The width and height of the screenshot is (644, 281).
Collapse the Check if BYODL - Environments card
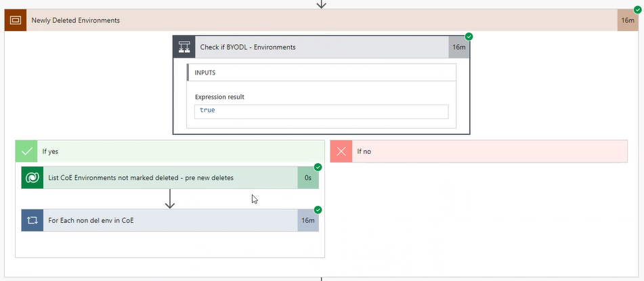[322, 47]
